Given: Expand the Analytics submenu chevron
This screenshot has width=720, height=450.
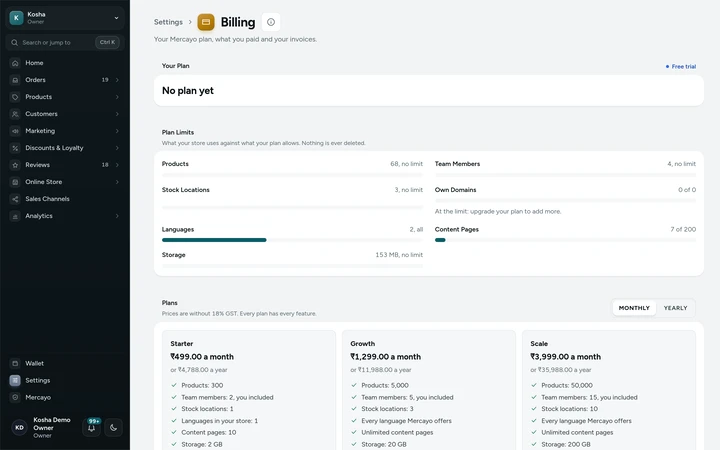Looking at the screenshot, I should click(117, 216).
